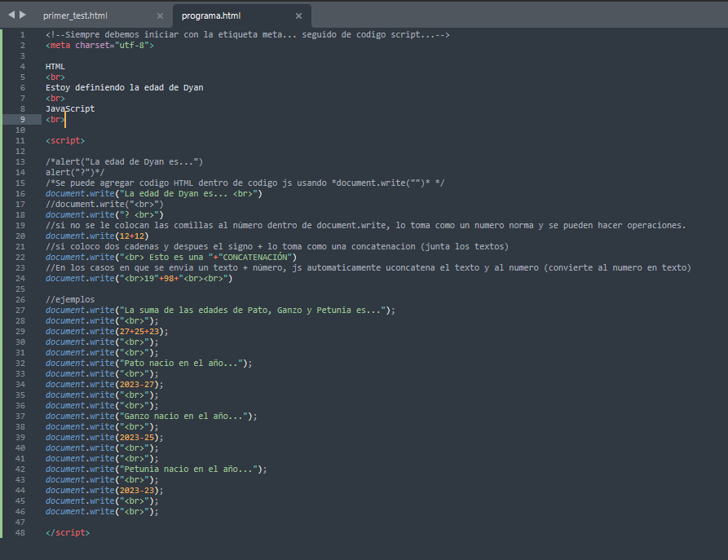The height and width of the screenshot is (560, 728).
Task: Place cursor on meta charset line
Action: coord(99,46)
